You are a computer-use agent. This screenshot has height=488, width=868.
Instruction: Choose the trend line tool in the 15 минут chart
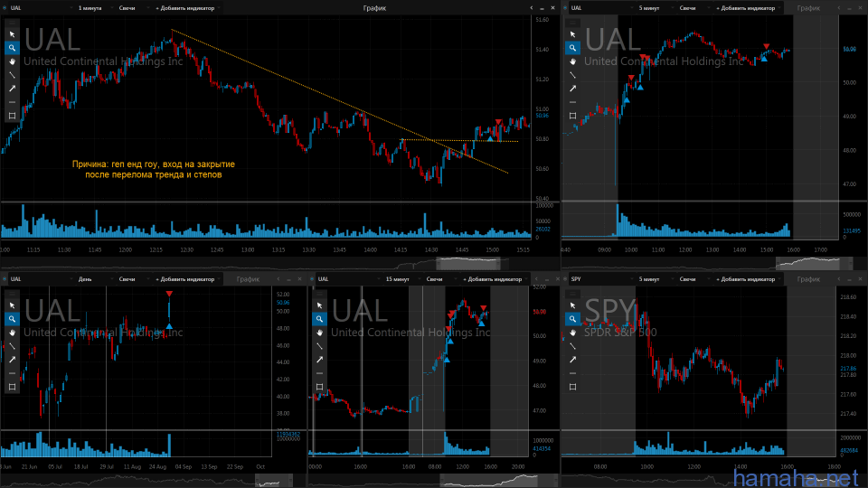[319, 346]
